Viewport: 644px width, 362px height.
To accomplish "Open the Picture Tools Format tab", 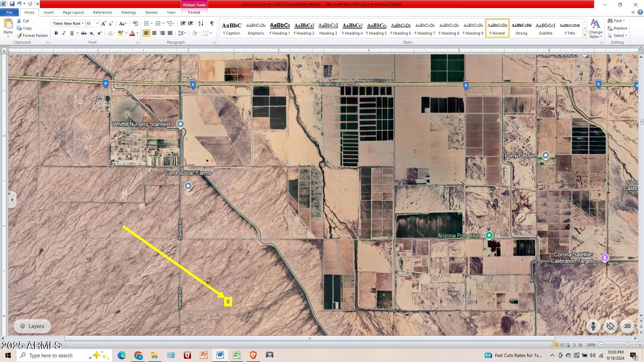I will [194, 12].
